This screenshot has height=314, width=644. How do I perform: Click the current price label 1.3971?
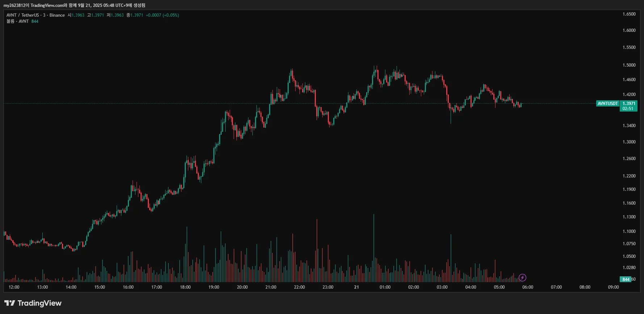click(x=628, y=104)
